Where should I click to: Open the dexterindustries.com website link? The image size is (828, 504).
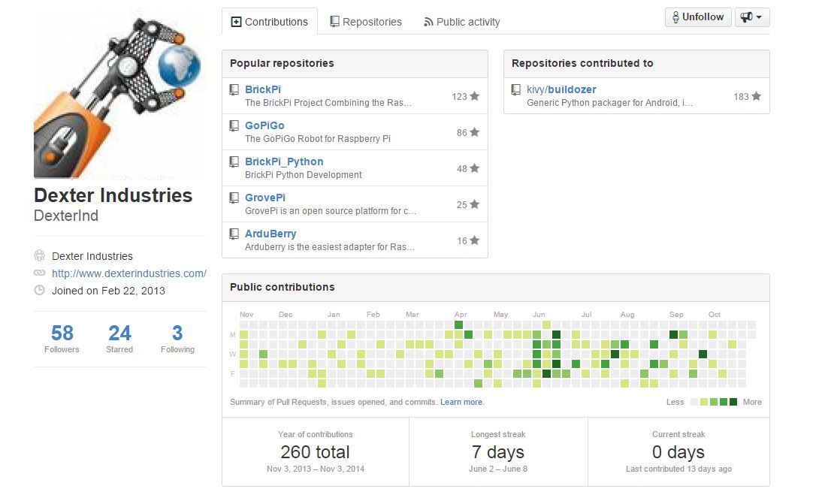[128, 273]
